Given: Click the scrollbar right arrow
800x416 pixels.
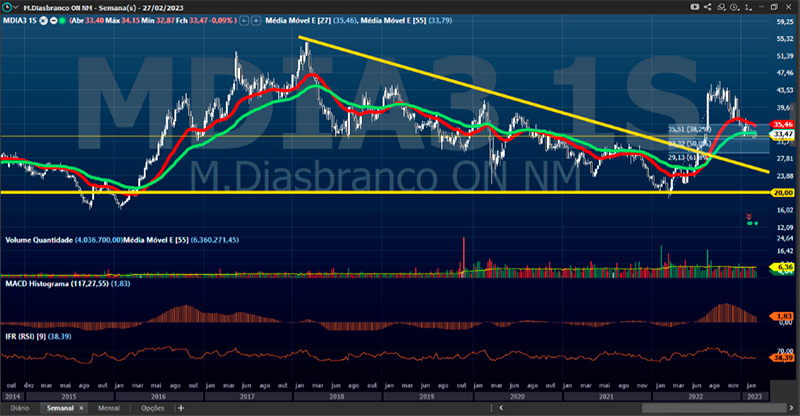Looking at the screenshot, I should click(792, 408).
